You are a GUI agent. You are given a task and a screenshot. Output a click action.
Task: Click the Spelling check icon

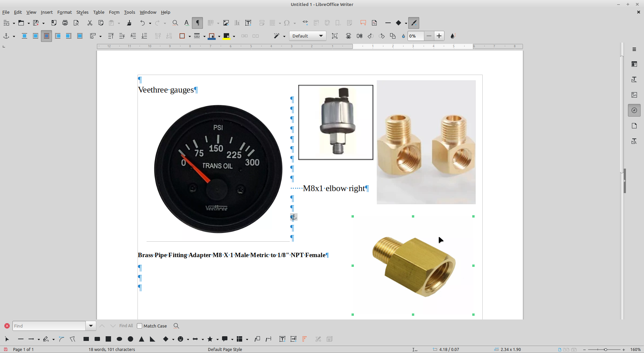coord(186,23)
